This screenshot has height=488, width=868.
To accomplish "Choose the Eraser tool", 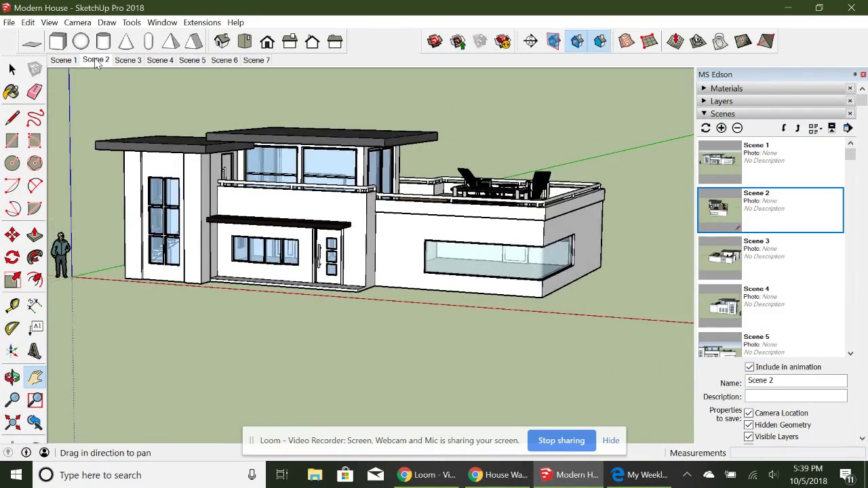I will [x=35, y=92].
